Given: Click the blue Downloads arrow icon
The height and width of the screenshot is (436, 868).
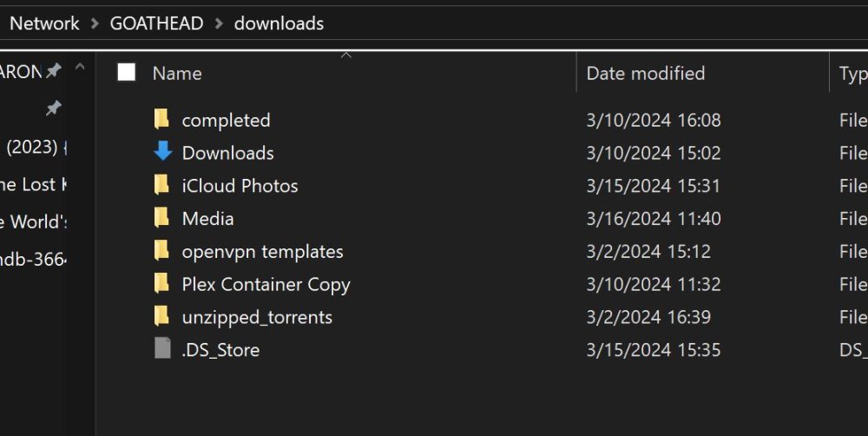Looking at the screenshot, I should [x=163, y=152].
